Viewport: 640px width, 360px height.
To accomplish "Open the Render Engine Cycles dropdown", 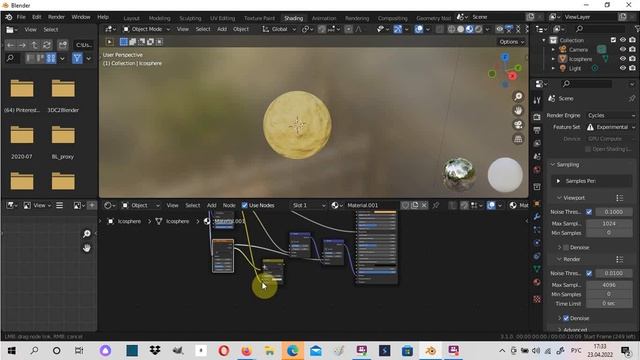I will coord(611,116).
